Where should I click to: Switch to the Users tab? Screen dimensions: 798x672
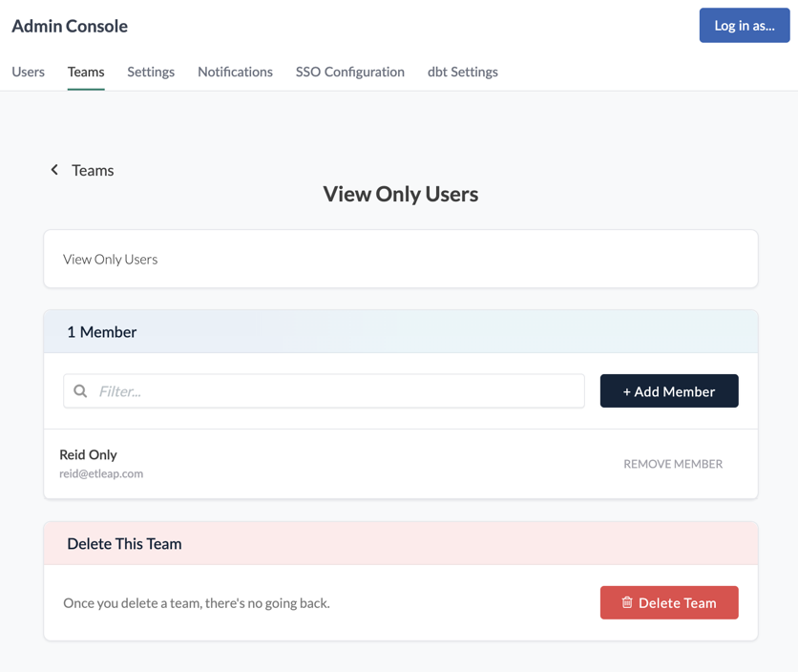[x=28, y=72]
